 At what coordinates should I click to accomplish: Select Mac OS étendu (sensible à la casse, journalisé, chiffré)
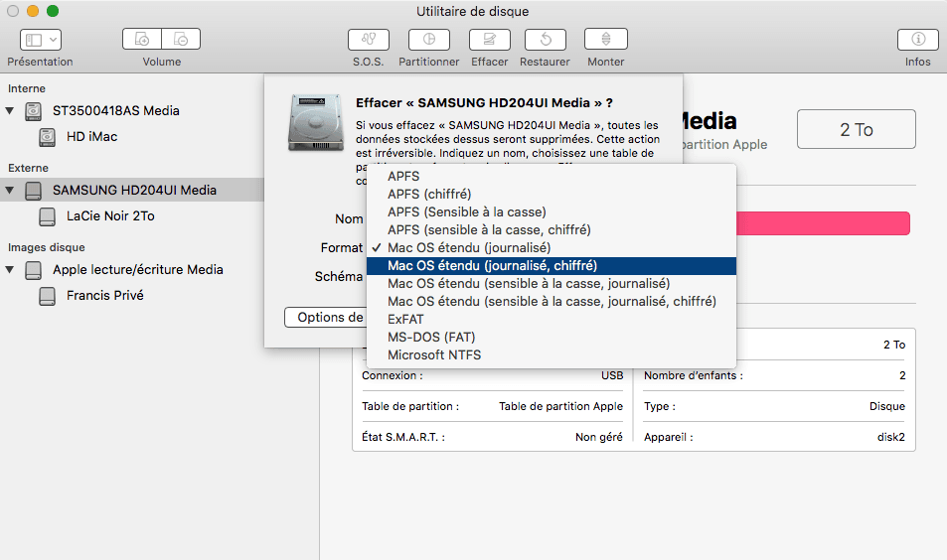tap(551, 301)
